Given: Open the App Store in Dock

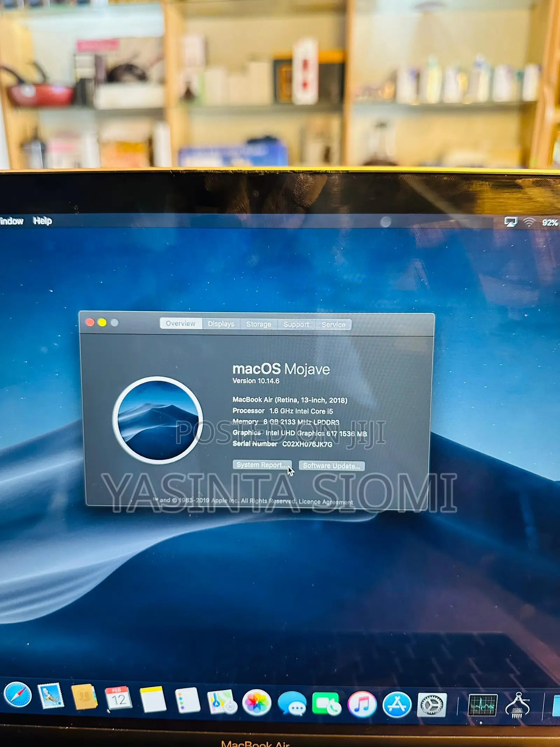Looking at the screenshot, I should pos(397,704).
